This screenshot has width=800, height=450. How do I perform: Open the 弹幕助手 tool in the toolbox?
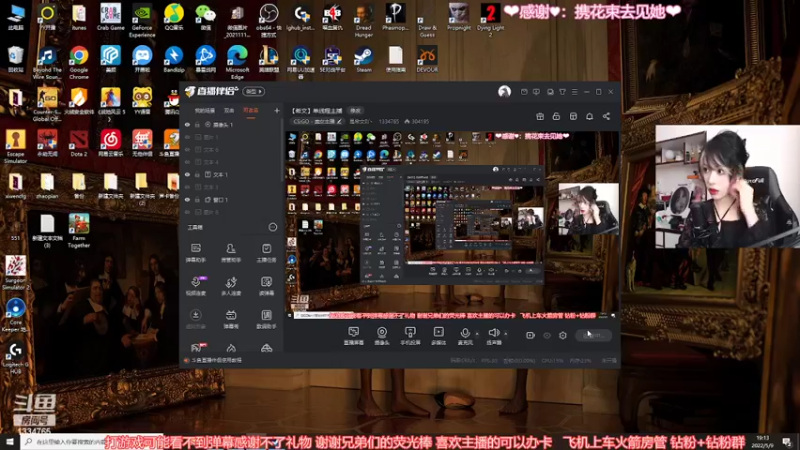195,253
